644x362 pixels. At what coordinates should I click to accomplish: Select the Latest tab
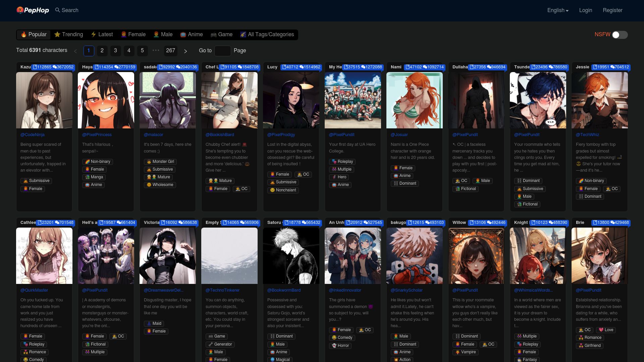coord(102,35)
